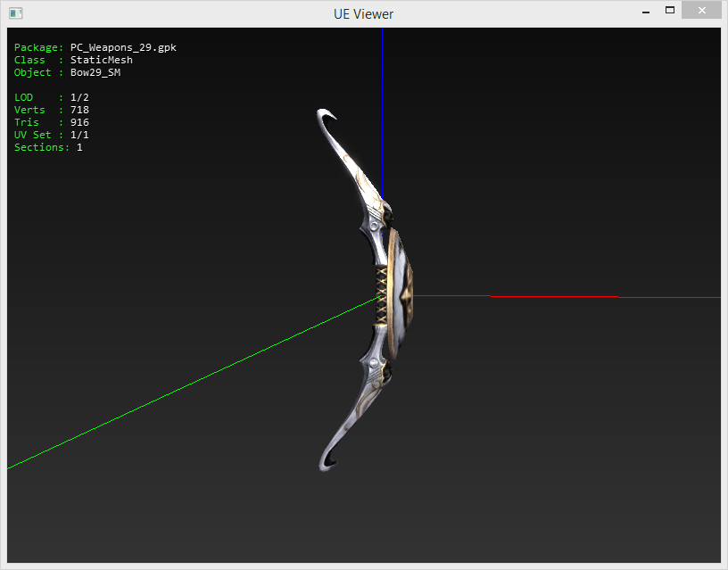Click the LOD 1/2 value
Screen dimensions: 728x570
click(79, 97)
